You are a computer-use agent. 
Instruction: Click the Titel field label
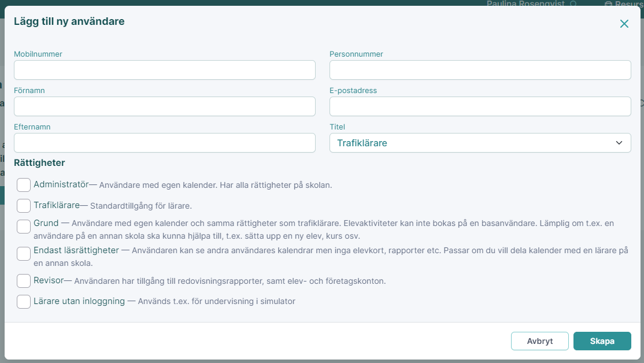[337, 127]
